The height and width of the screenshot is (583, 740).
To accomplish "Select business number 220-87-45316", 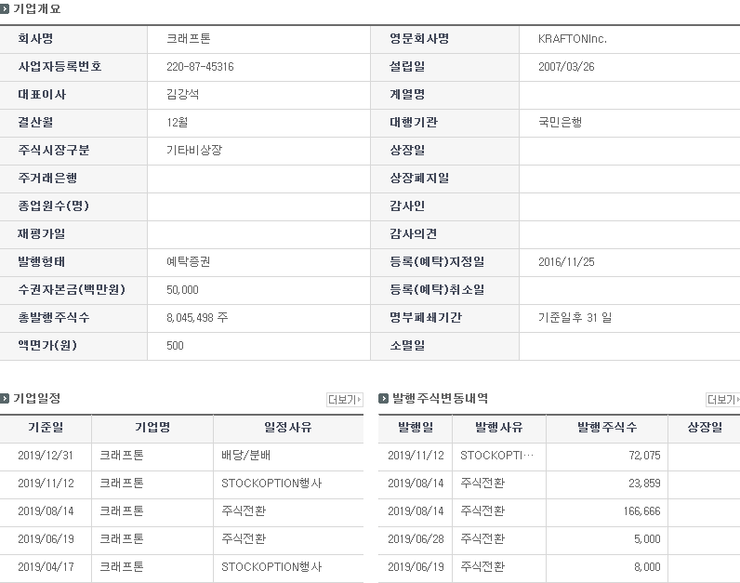I will coord(200,67).
